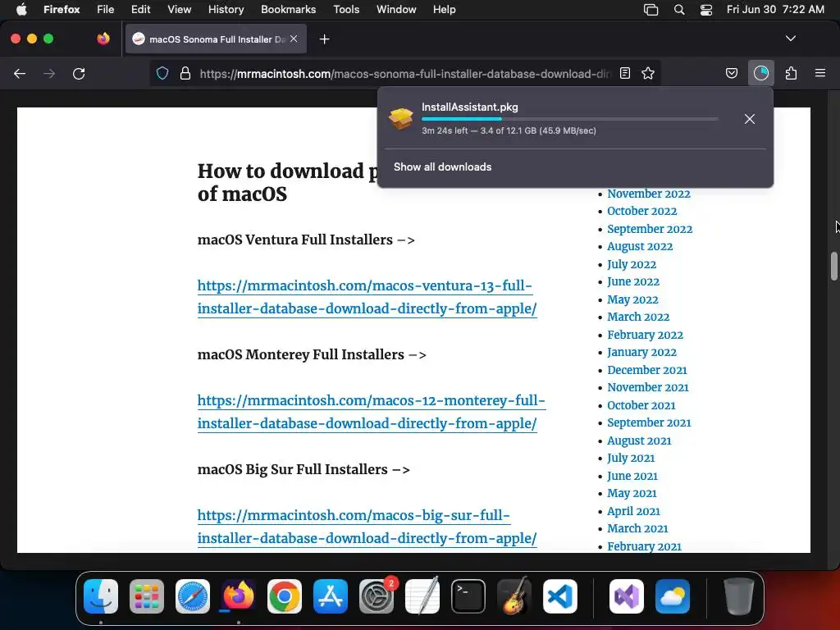The width and height of the screenshot is (840, 630).
Task: Open Trash from the Dock
Action: pyautogui.click(x=739, y=596)
